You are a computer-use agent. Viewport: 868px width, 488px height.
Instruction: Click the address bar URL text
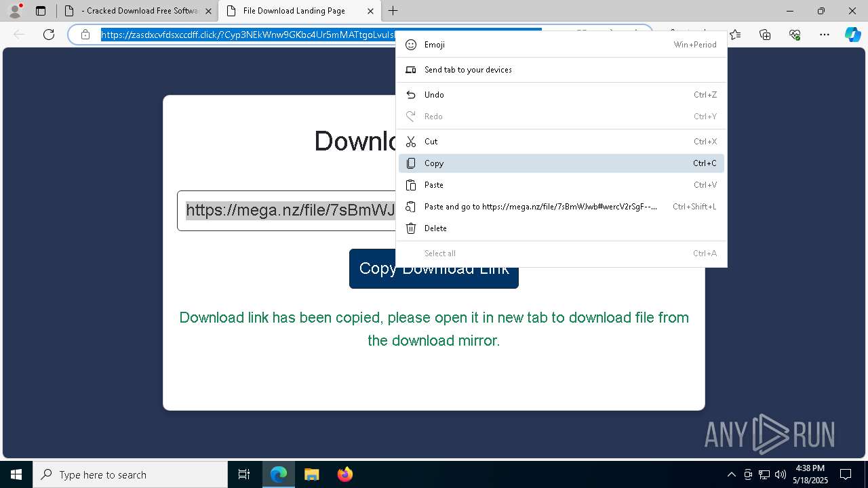pos(248,35)
